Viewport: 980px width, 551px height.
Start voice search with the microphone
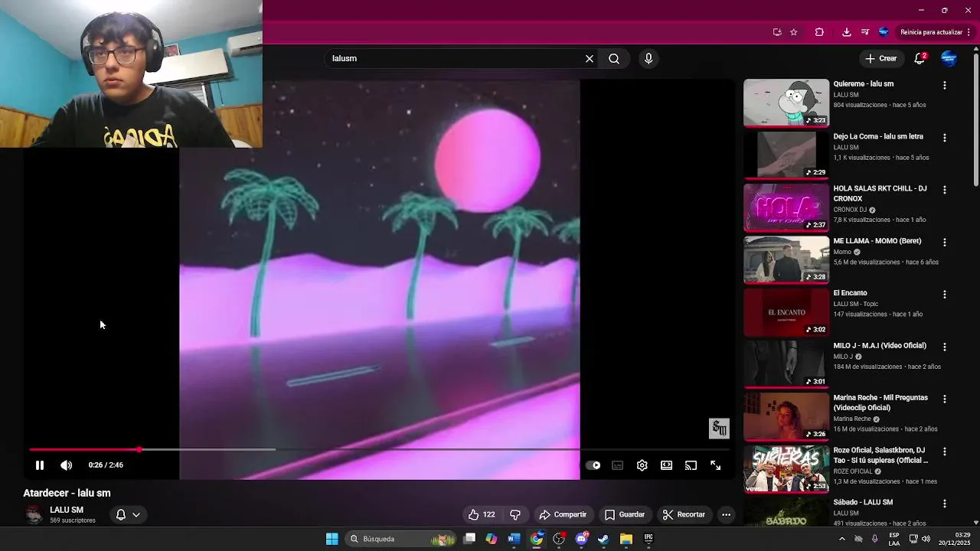[x=648, y=58]
